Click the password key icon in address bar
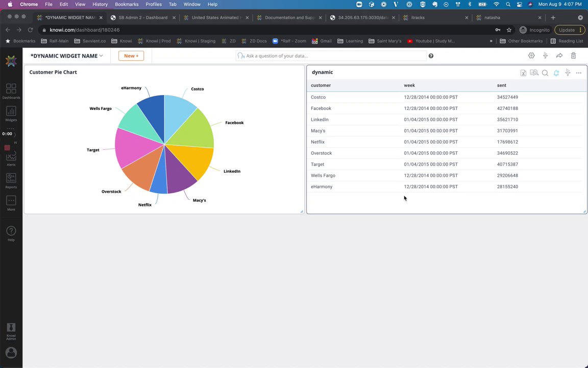Screen dimensions: 588x368 point(498,30)
